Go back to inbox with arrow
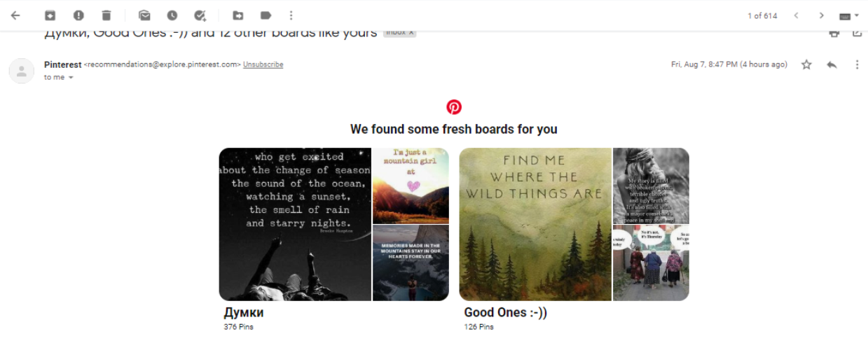The image size is (868, 341). point(15,15)
